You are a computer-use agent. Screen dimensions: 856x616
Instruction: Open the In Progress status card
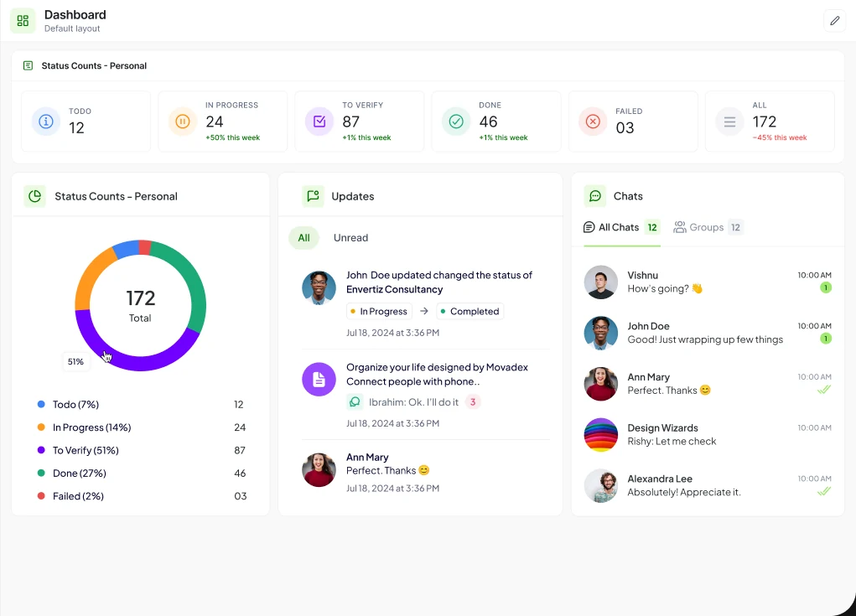tap(223, 122)
